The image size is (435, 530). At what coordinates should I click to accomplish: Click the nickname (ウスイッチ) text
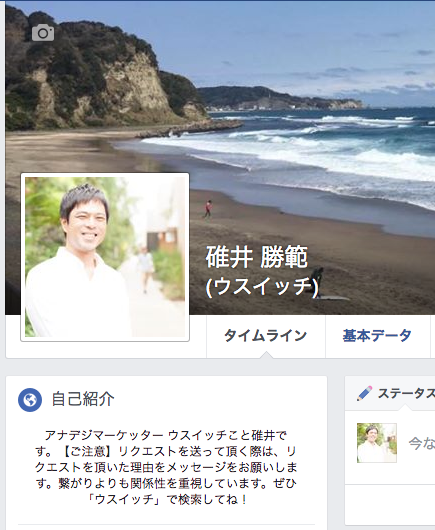click(x=262, y=287)
